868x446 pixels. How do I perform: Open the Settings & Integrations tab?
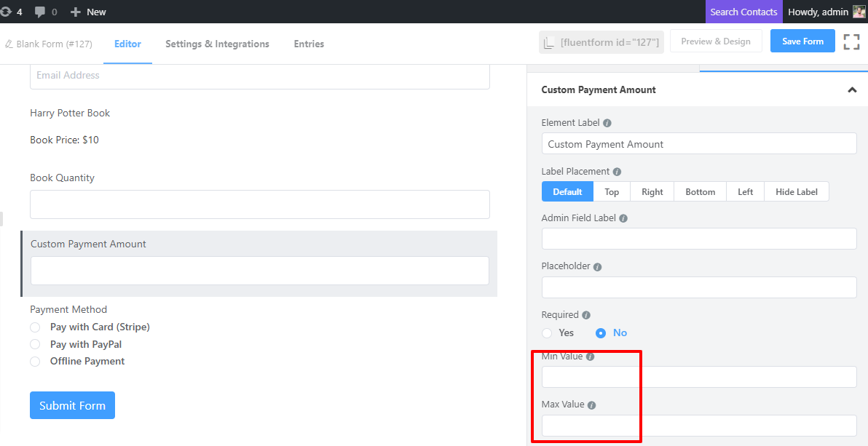[x=217, y=44]
